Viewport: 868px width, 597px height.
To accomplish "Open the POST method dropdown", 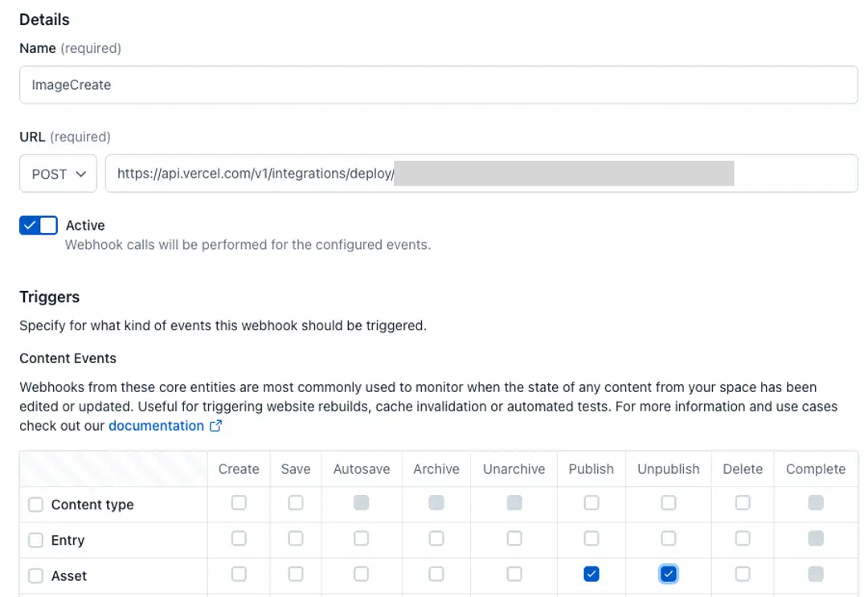I will pyautogui.click(x=58, y=174).
